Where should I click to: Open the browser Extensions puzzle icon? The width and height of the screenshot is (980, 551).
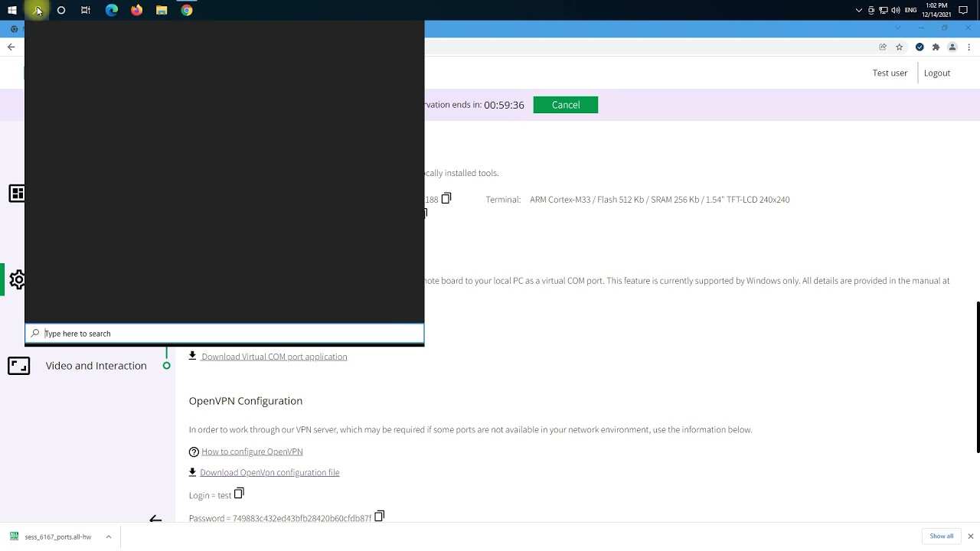click(936, 47)
